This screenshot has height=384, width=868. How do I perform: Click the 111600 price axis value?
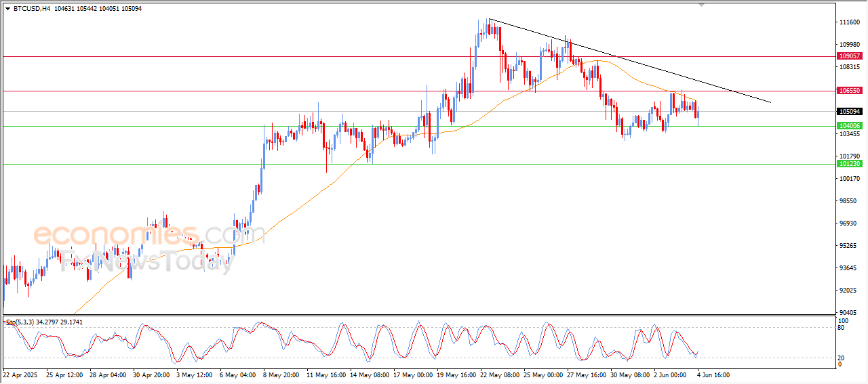point(850,22)
